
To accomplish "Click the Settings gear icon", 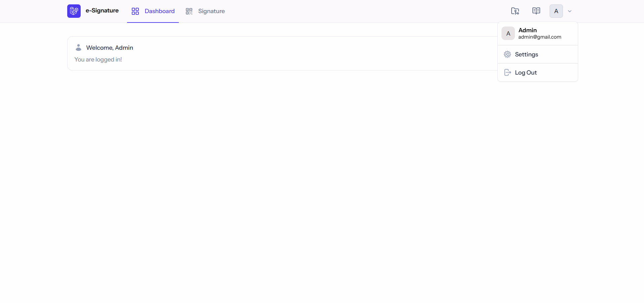I will pos(507,54).
